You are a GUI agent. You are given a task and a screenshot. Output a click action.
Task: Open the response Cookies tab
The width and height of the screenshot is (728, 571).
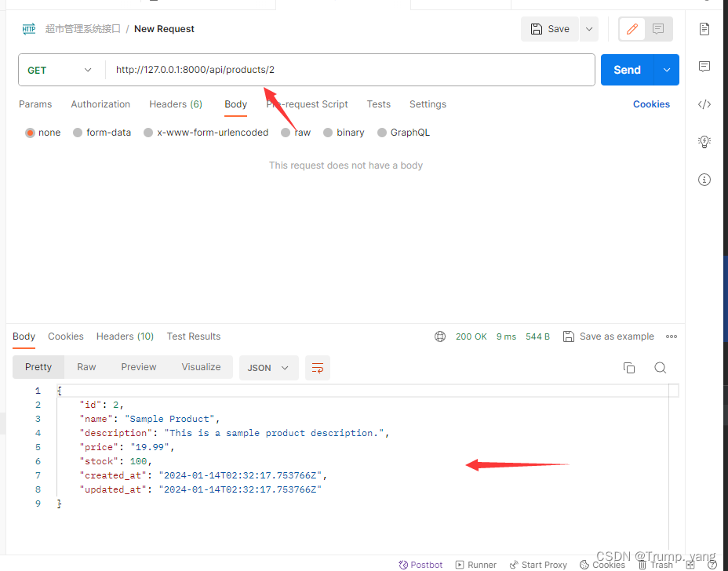click(65, 336)
